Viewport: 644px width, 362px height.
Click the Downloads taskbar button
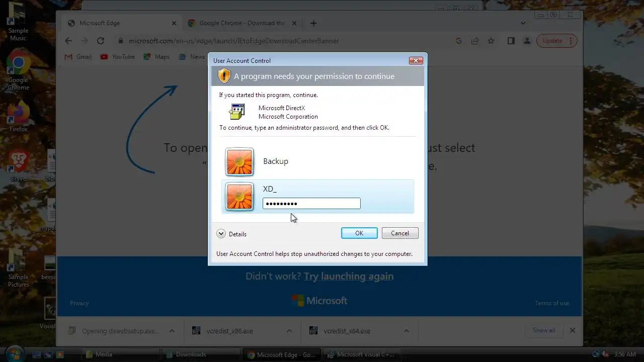pos(200,354)
